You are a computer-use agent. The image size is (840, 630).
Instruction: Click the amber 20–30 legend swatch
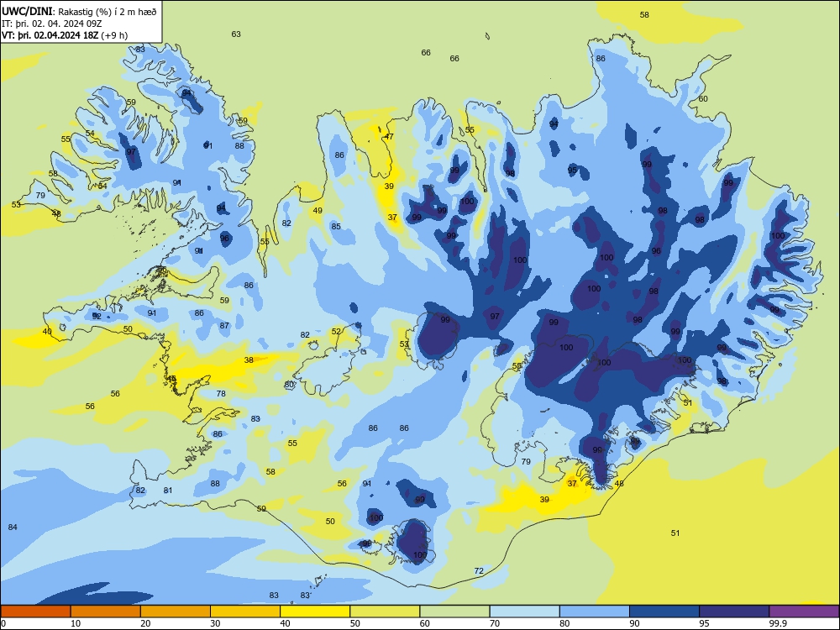click(176, 612)
